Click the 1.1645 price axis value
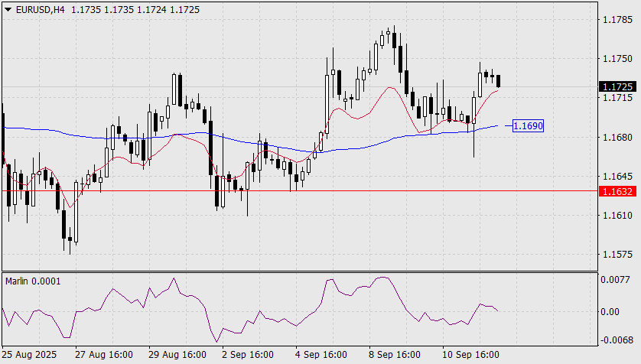Image resolution: width=641 pixels, height=364 pixels. click(617, 177)
